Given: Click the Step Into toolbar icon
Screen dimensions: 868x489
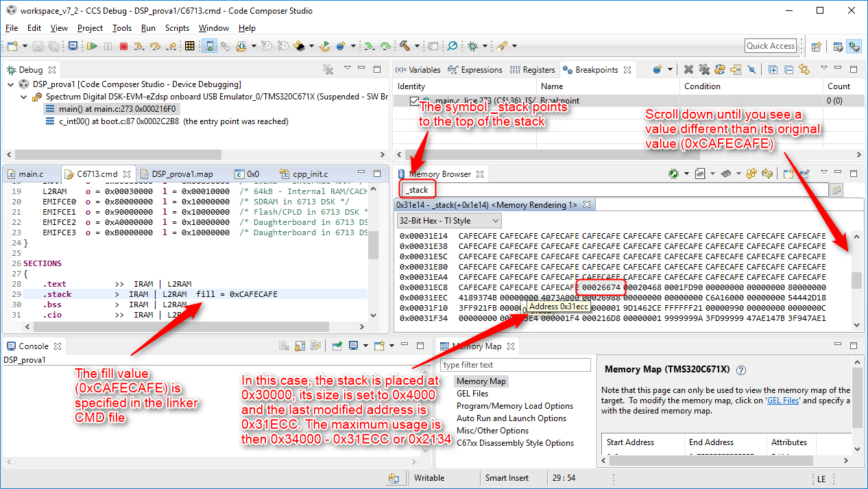Looking at the screenshot, I should click(139, 46).
